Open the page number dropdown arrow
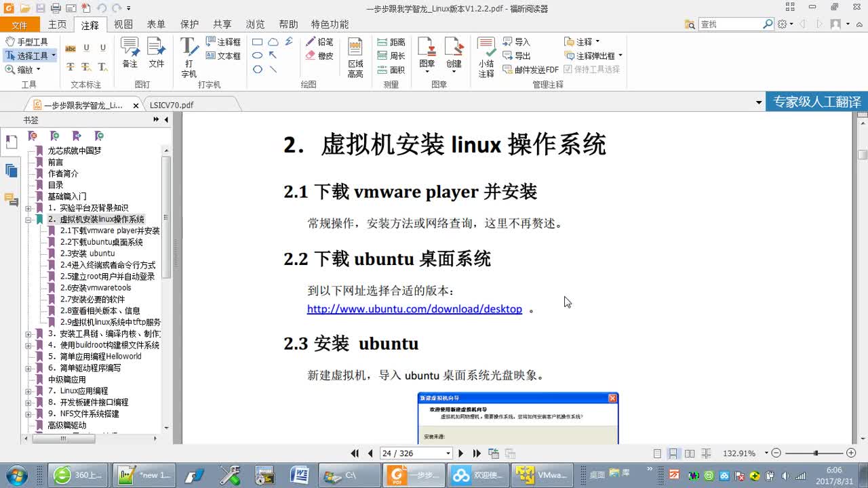This screenshot has height=488, width=868. [448, 453]
